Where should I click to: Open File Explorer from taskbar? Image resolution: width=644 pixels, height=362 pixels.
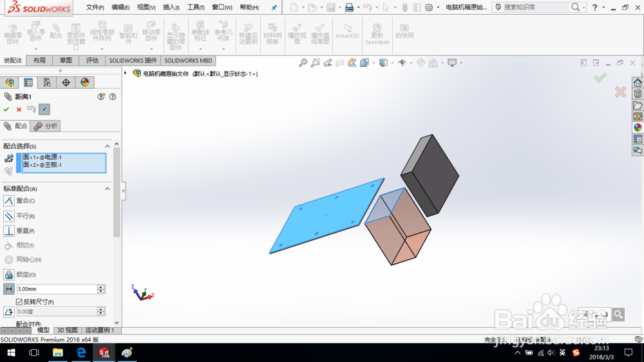(57, 352)
